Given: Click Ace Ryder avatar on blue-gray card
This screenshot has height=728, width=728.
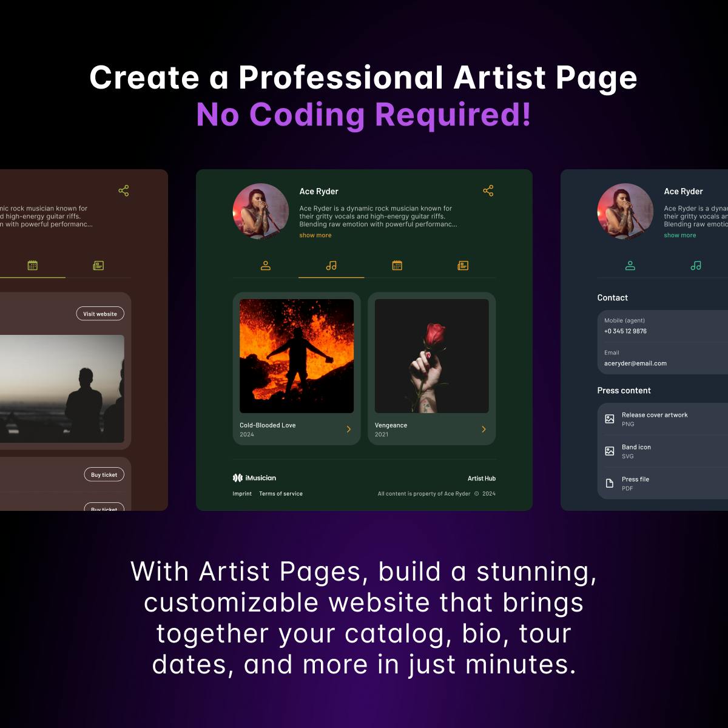Looking at the screenshot, I should [625, 212].
